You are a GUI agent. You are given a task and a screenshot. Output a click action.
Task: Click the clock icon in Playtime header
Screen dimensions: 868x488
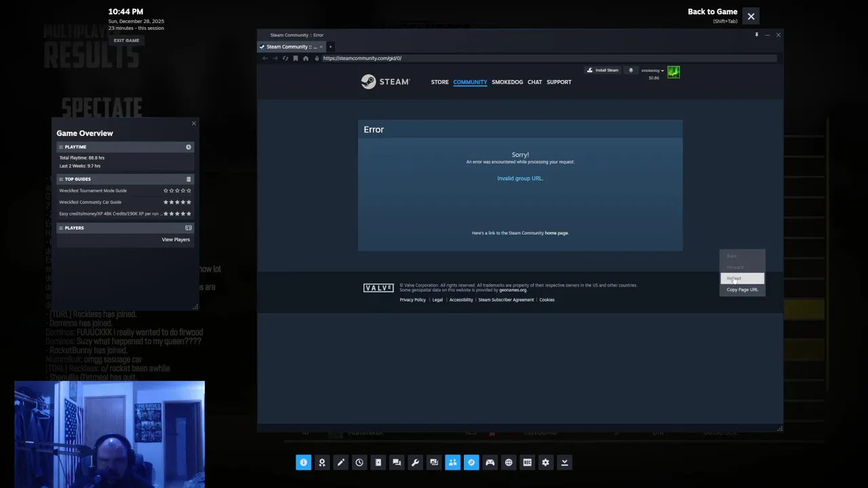[x=189, y=147]
